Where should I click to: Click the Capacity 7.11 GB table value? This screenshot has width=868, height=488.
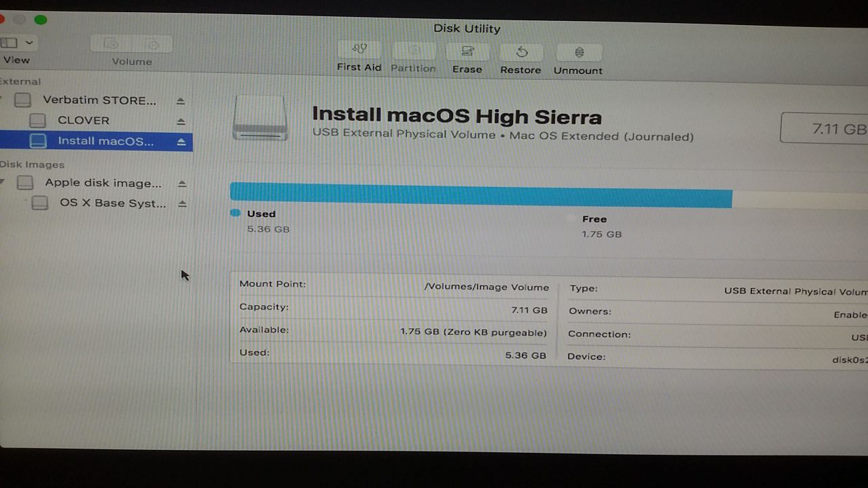point(529,310)
